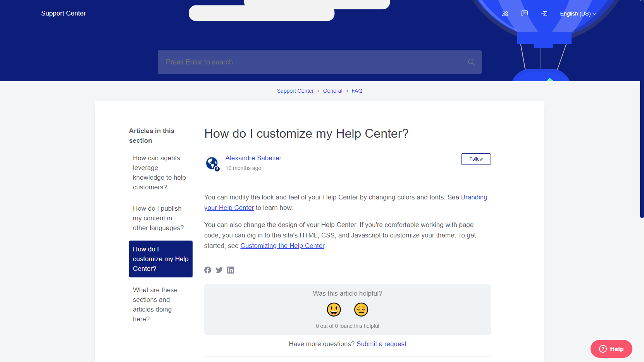This screenshot has height=362, width=644.
Task: Open the community icon in header
Action: coord(505,14)
